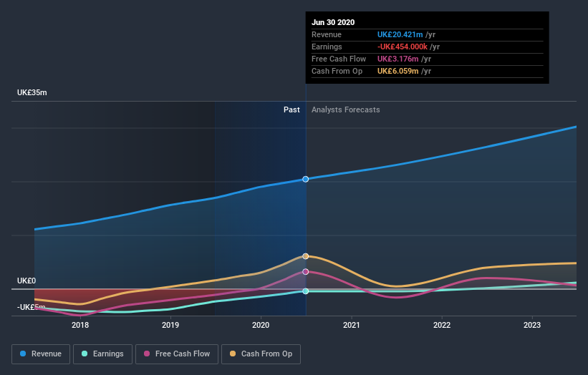Click the Past section label
Screen dimensions: 588x375
pyautogui.click(x=291, y=109)
